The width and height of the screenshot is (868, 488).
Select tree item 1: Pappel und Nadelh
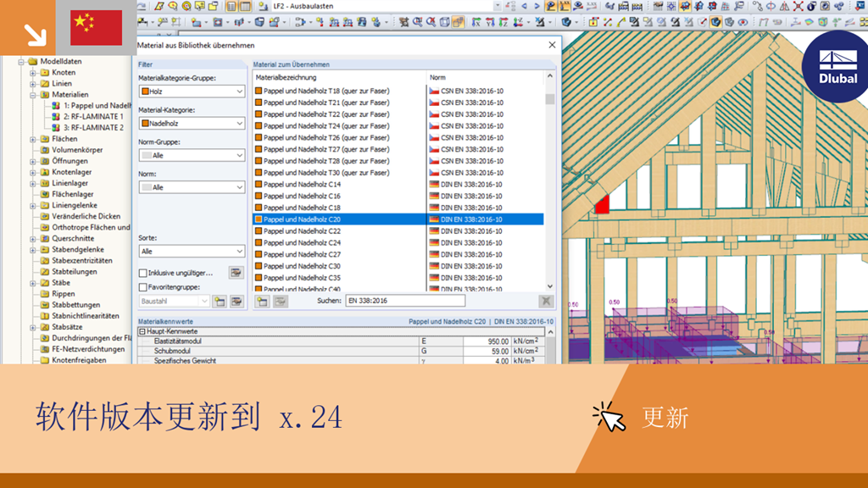pos(97,106)
